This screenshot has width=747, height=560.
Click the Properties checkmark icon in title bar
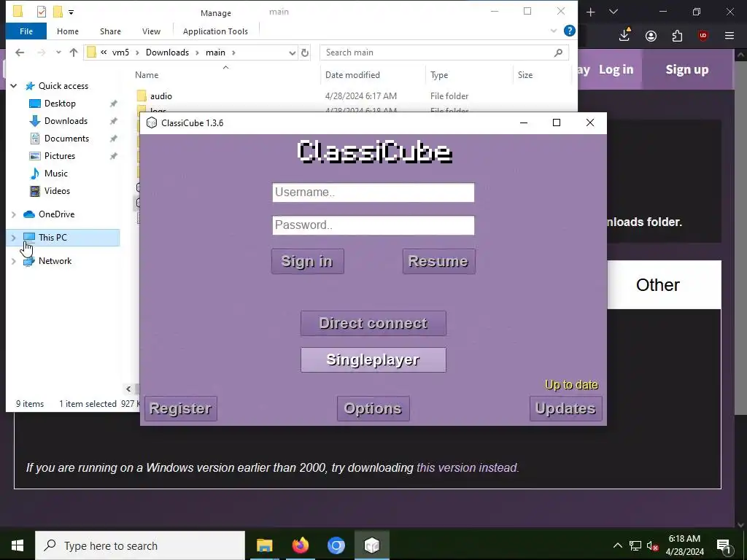click(x=42, y=12)
